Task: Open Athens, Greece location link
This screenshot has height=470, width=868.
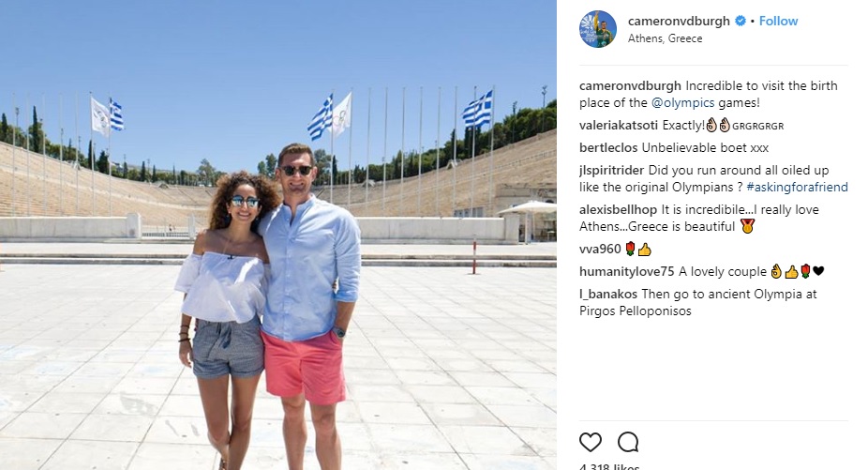Action: click(665, 38)
